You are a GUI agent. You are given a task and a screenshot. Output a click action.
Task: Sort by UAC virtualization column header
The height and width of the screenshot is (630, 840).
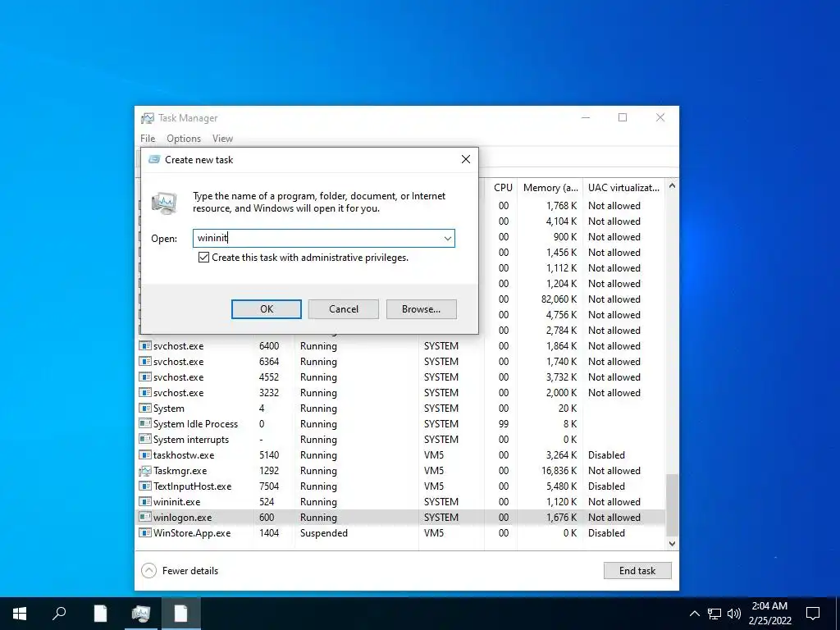point(623,188)
